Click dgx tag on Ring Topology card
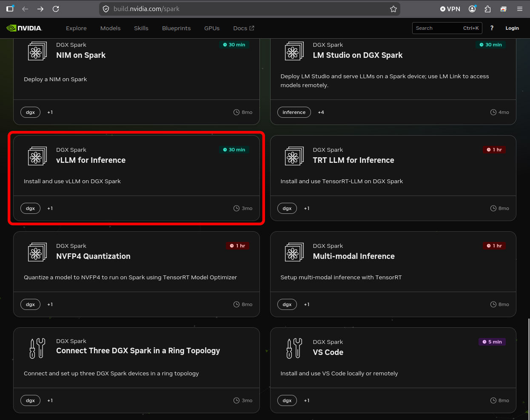Viewport: 530px width, 420px height. point(30,400)
